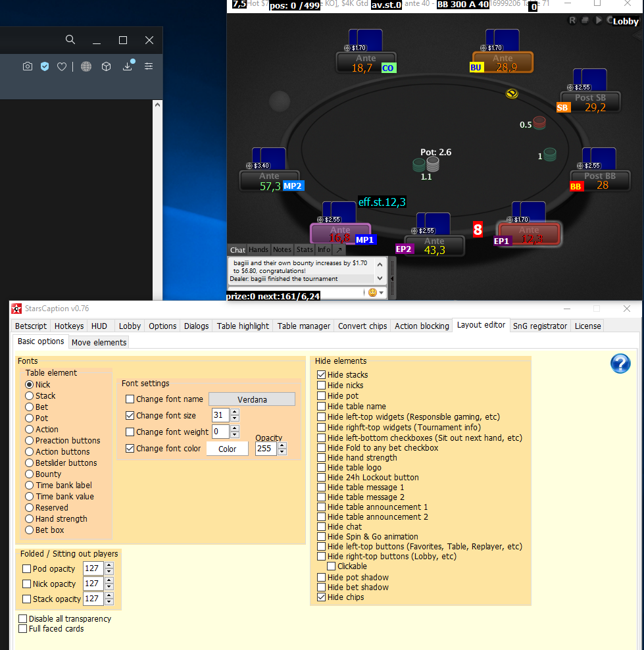Enable Change font name checkbox
The image size is (644, 650).
(130, 399)
